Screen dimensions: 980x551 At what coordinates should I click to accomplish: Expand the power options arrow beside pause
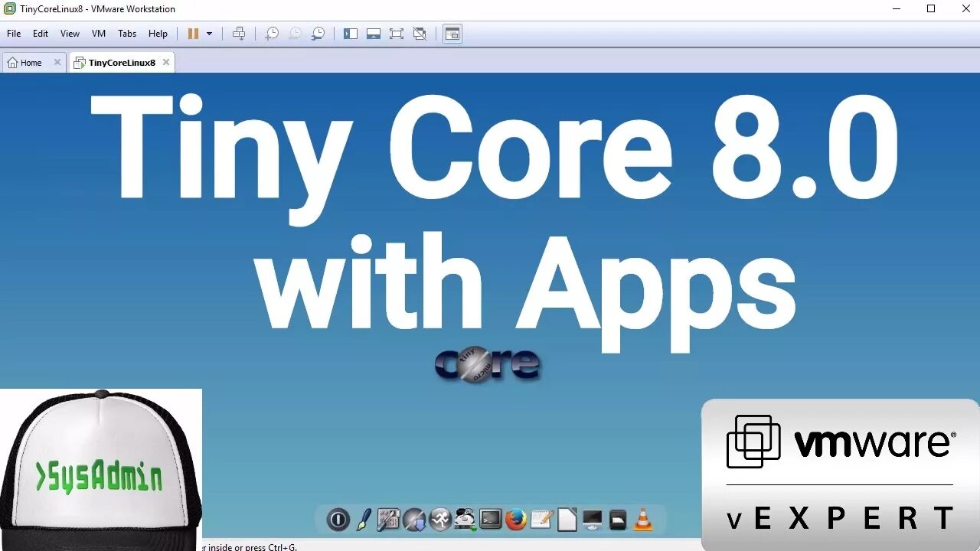[209, 34]
